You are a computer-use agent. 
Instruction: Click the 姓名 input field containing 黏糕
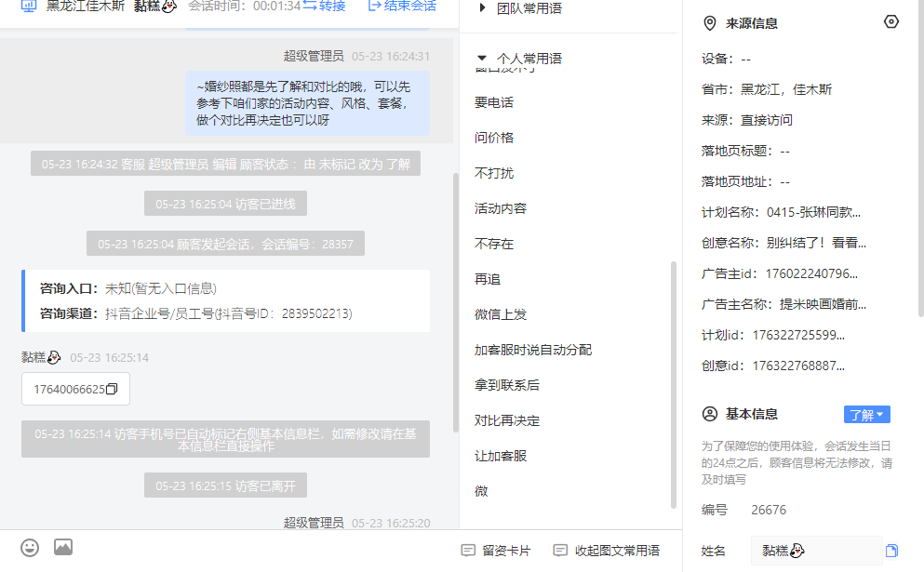click(816, 551)
